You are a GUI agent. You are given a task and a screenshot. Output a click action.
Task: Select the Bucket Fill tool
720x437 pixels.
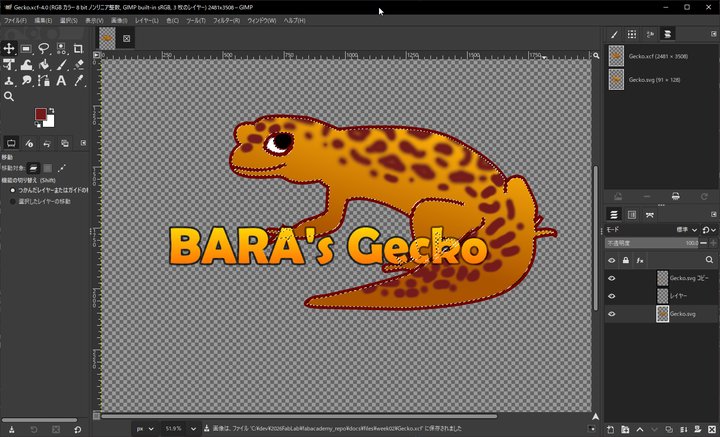click(x=44, y=65)
